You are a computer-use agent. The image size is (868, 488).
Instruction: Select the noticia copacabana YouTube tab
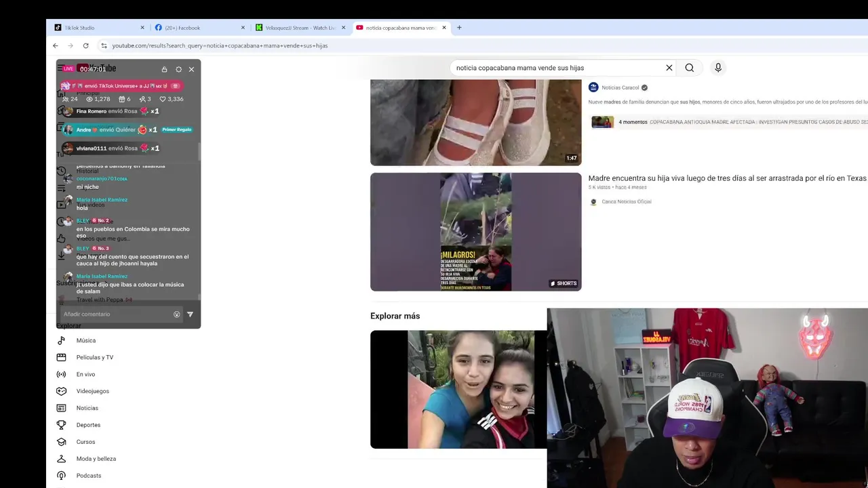401,28
